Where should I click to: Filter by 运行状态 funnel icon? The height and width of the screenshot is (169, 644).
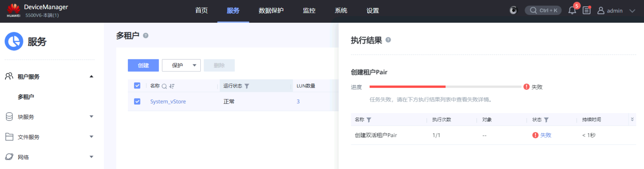pos(247,86)
